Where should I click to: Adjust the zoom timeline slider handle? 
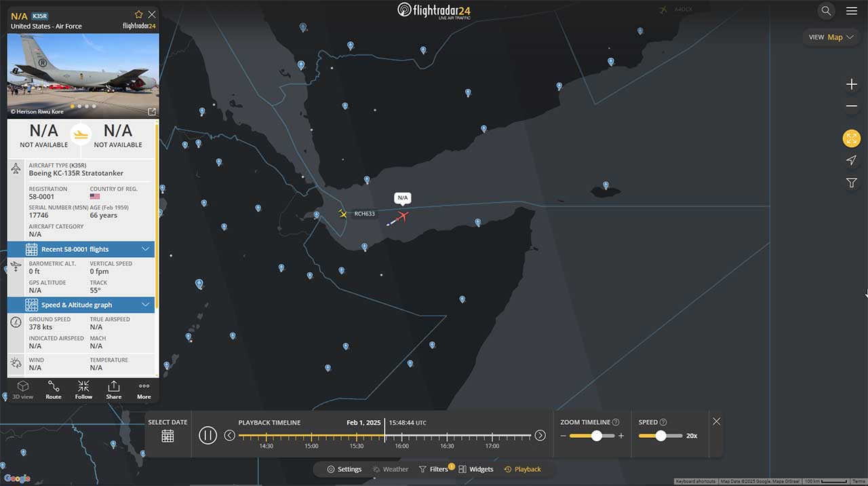click(597, 436)
